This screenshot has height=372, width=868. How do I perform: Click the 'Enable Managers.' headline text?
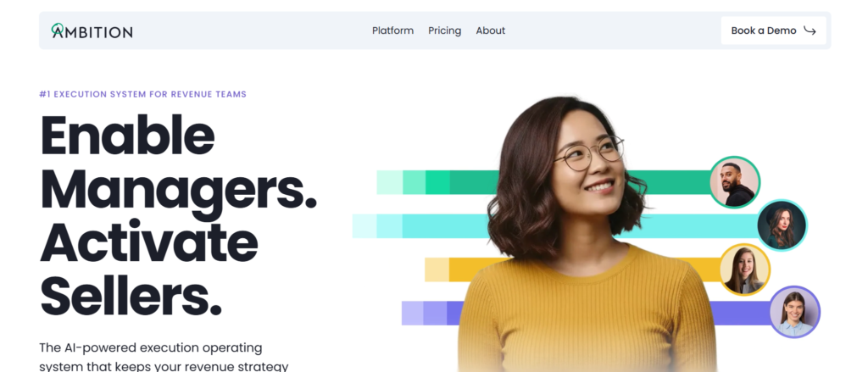(x=178, y=162)
